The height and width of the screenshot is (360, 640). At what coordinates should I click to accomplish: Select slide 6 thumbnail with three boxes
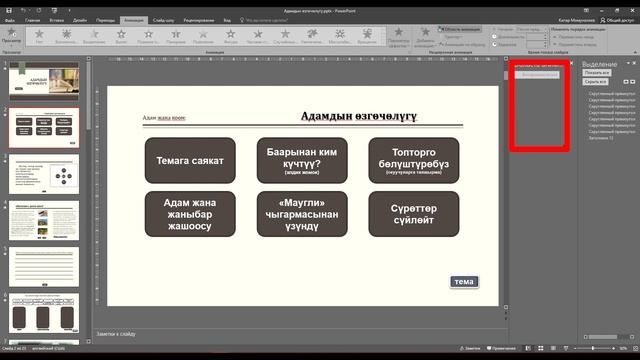pos(44,313)
